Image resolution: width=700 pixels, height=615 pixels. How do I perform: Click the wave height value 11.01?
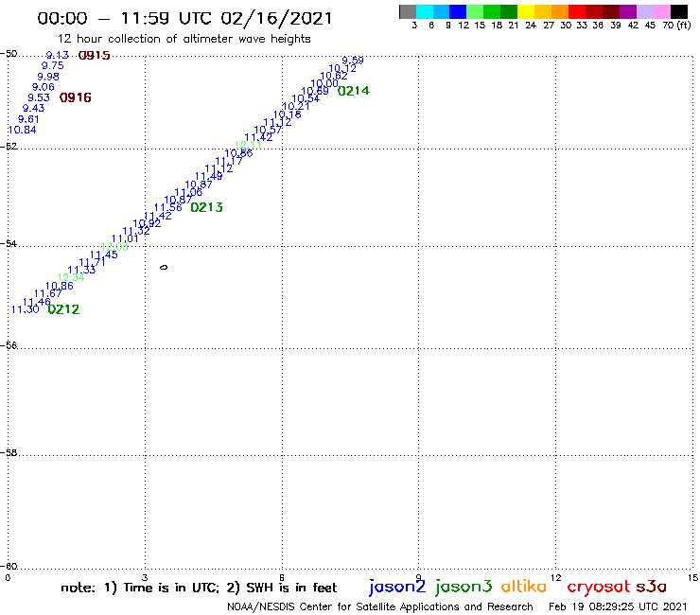[125, 239]
